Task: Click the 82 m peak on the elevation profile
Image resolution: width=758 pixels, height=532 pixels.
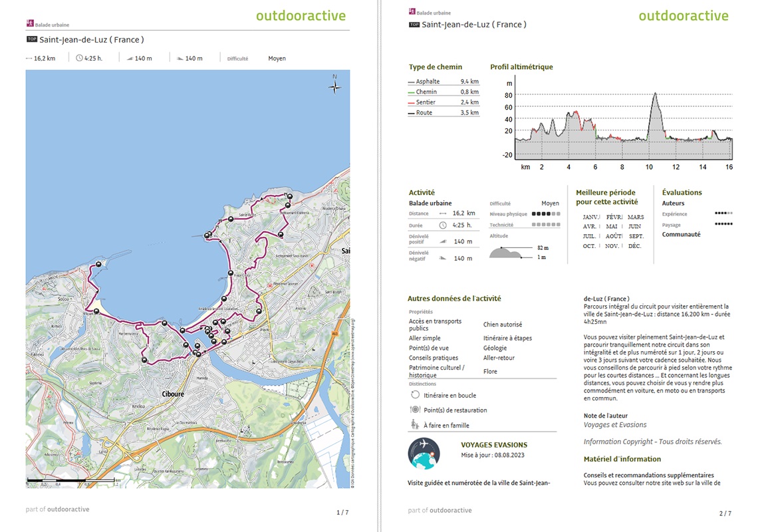Action: 655,94
